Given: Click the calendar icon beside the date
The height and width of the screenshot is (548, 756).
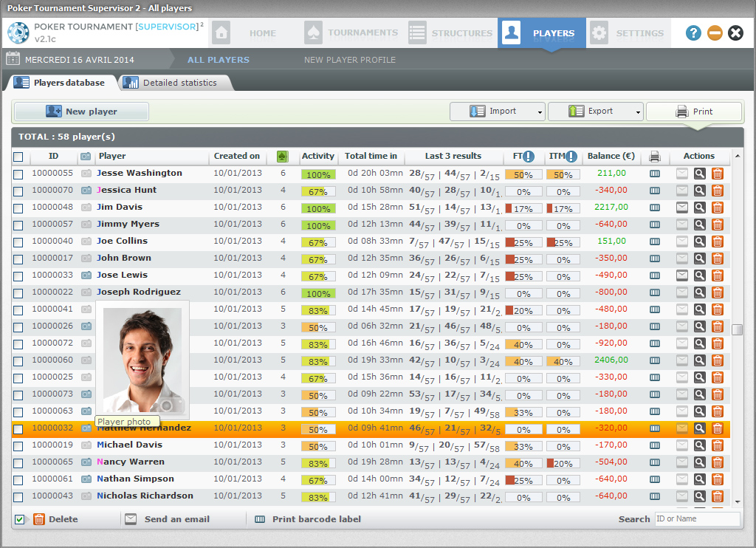Looking at the screenshot, I should (13, 59).
